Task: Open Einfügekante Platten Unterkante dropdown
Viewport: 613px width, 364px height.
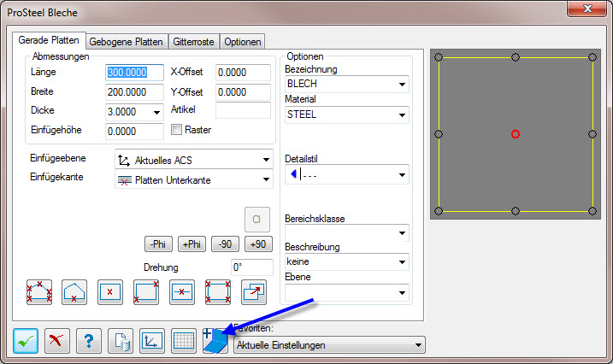Action: click(194, 179)
